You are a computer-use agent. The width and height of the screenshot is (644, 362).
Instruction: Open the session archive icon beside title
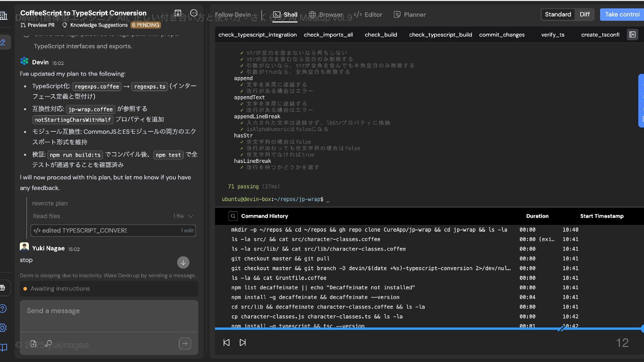pyautogui.click(x=178, y=13)
